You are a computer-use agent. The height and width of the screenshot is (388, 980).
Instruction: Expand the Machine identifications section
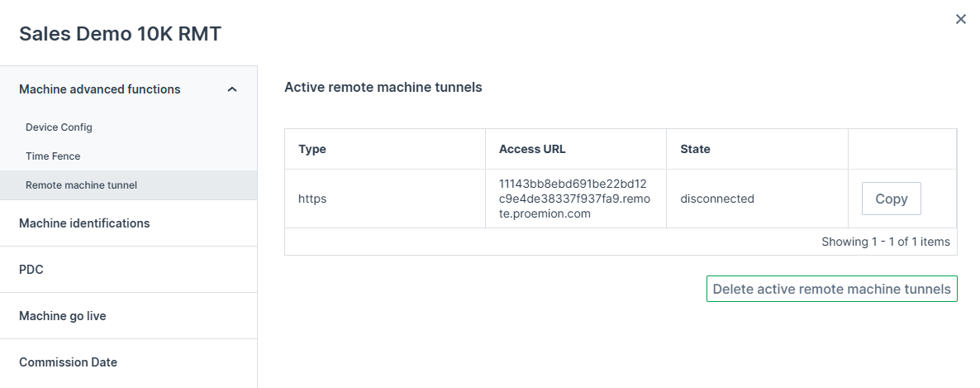(84, 223)
